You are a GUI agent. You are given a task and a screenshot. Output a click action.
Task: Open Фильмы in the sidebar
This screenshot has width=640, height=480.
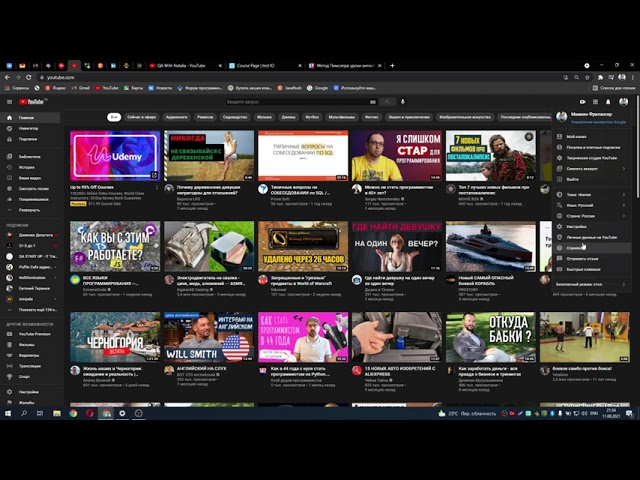pos(31,344)
